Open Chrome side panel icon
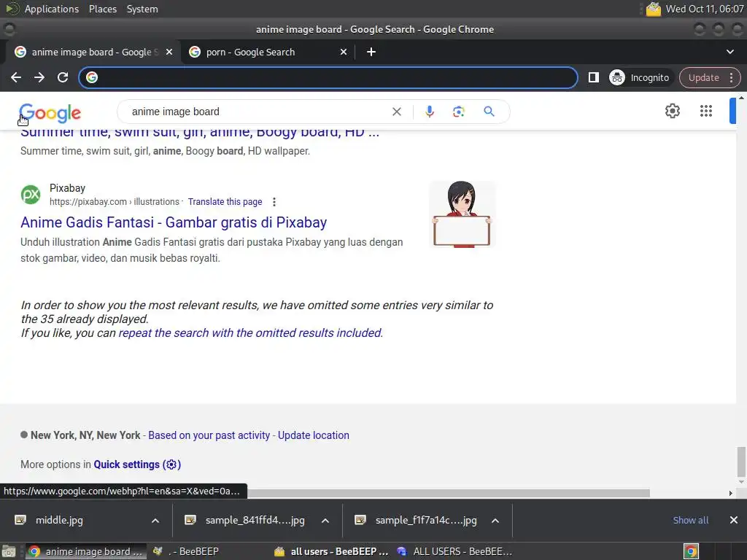This screenshot has height=560, width=747. [593, 77]
